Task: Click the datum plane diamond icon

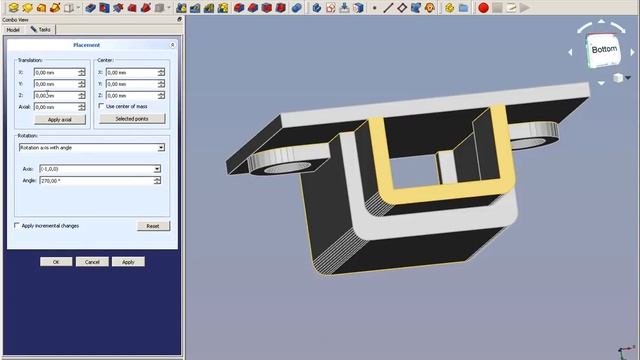Action: coord(402,7)
